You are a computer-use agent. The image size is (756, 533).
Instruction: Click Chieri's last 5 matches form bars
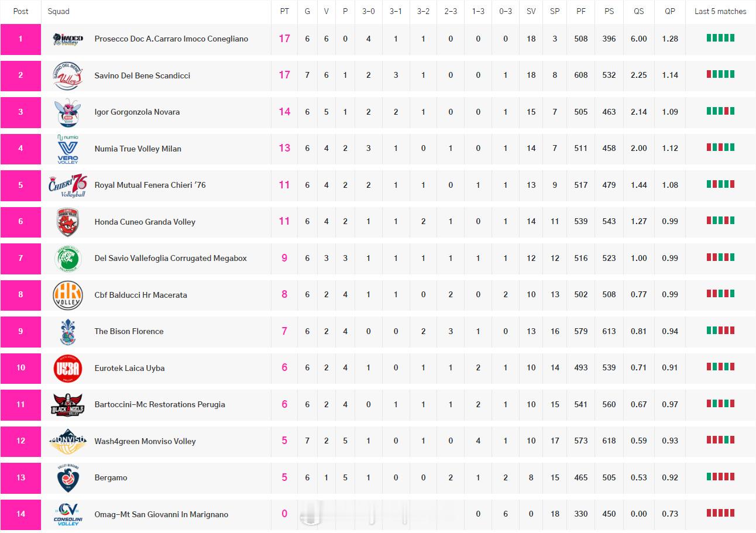(720, 184)
